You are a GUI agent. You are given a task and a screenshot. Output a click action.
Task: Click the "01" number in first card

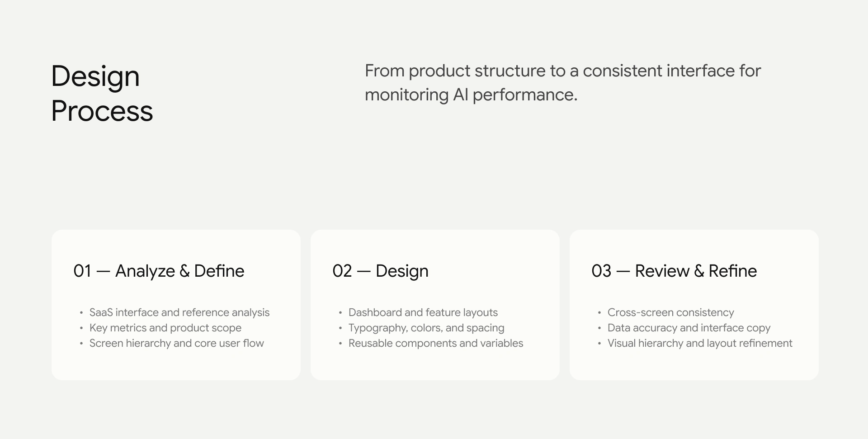point(82,271)
